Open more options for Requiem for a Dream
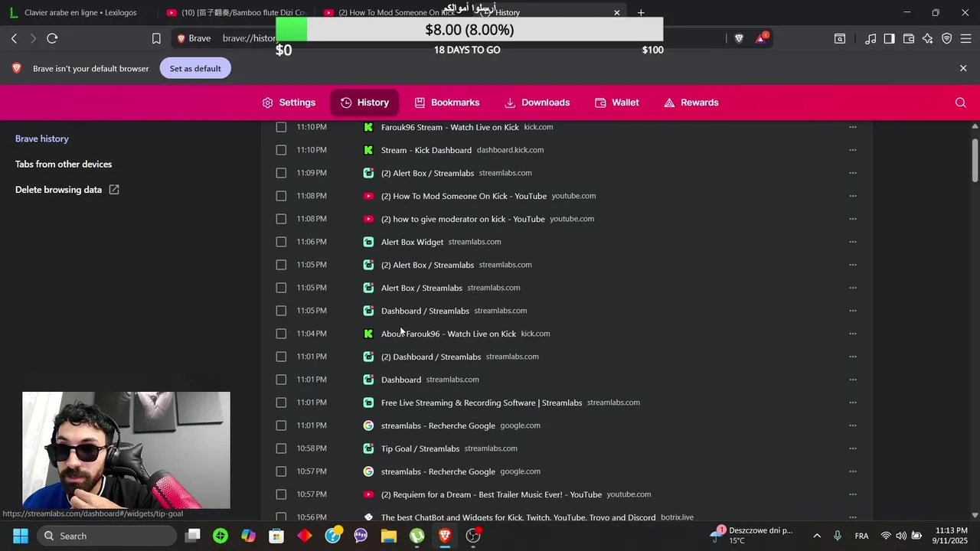The image size is (980, 551). 852,494
